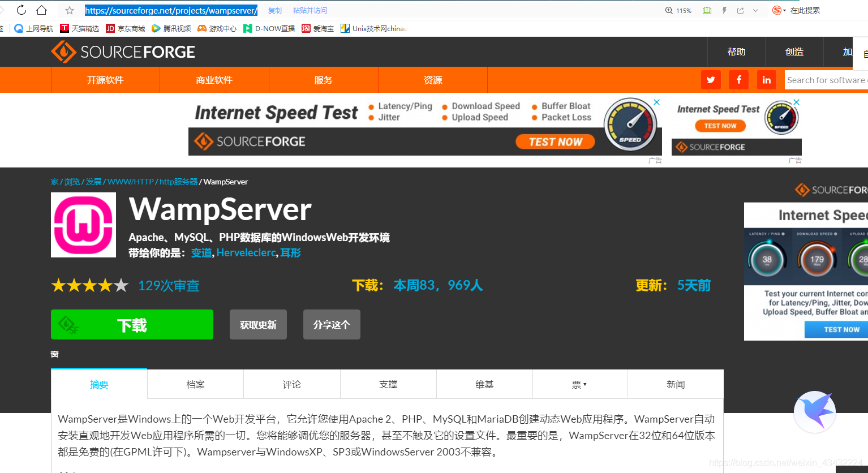This screenshot has height=473, width=868.
Task: Open the 帮助 header menu
Action: (x=736, y=52)
